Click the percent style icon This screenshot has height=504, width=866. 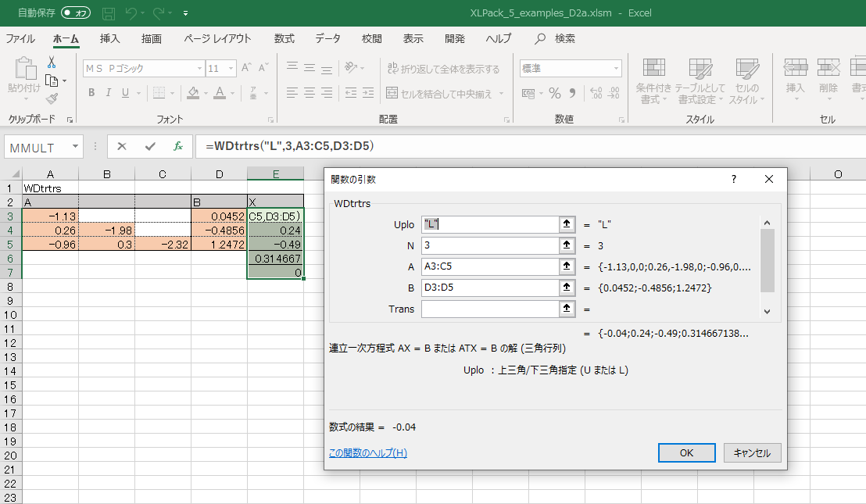555,94
